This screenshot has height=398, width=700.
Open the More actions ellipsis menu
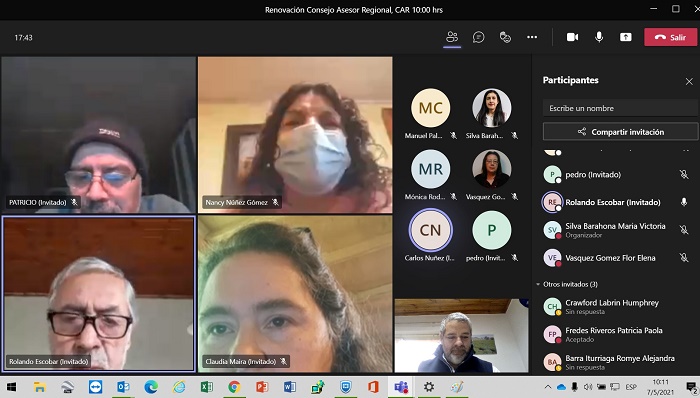[x=532, y=37]
